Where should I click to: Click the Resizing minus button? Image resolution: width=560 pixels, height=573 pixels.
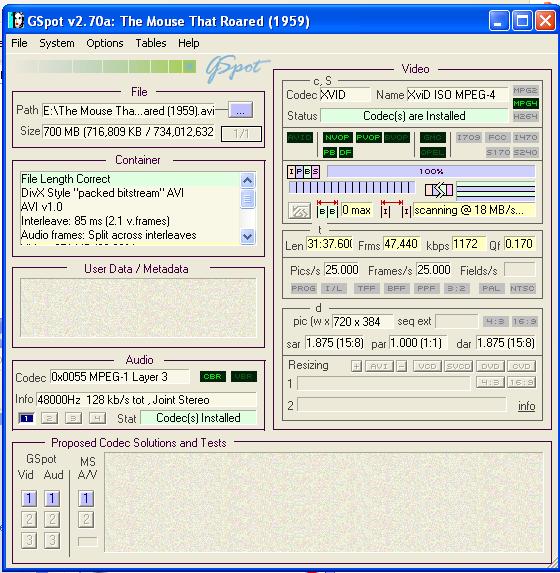click(x=402, y=366)
